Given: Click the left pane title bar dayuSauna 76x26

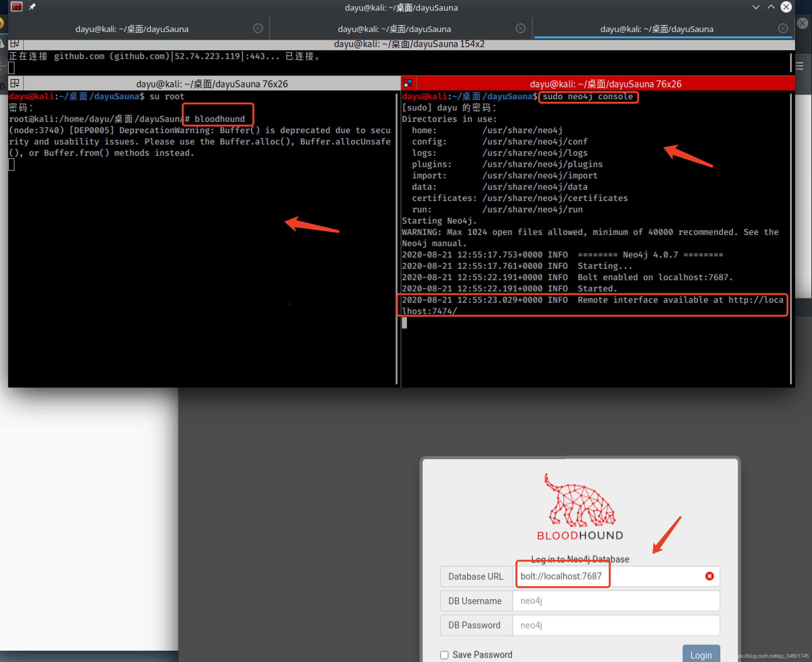Looking at the screenshot, I should [x=212, y=84].
